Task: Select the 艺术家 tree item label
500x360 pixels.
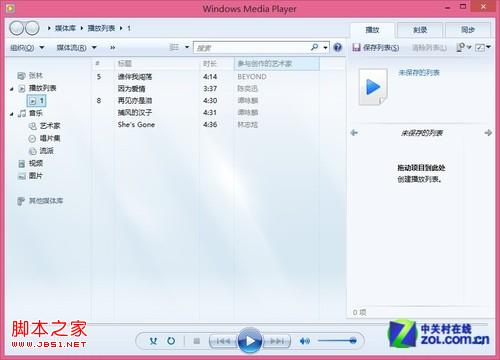Action: pos(50,126)
